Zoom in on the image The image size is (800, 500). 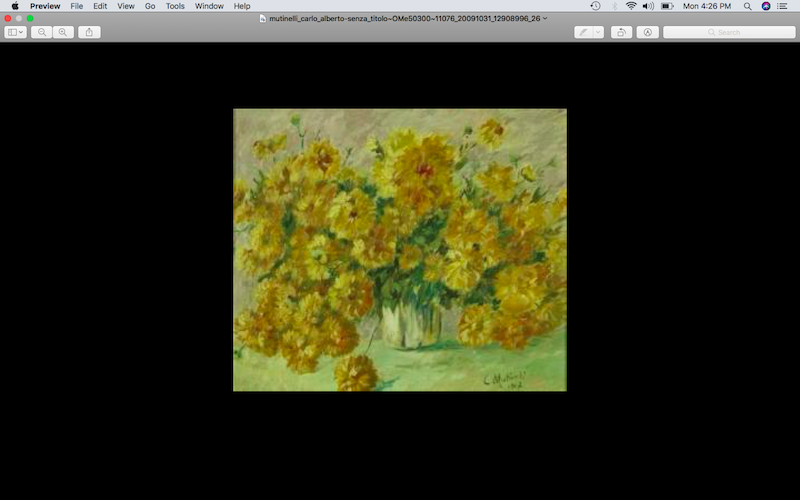(63, 32)
